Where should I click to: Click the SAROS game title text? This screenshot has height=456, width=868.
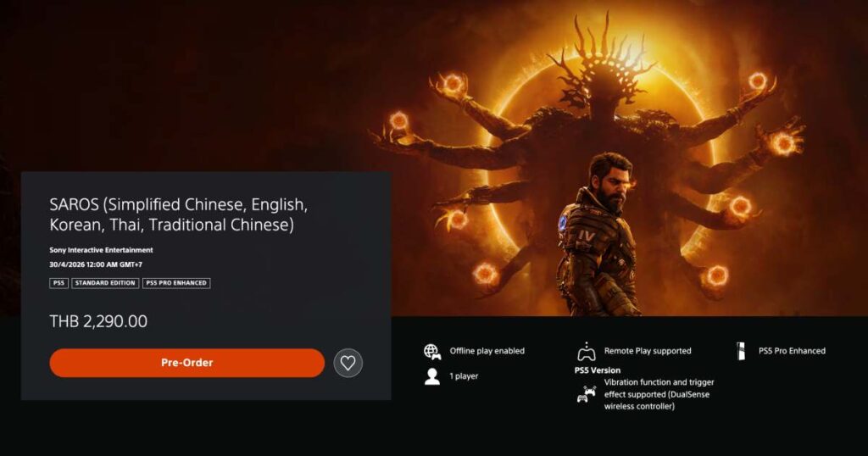(178, 214)
